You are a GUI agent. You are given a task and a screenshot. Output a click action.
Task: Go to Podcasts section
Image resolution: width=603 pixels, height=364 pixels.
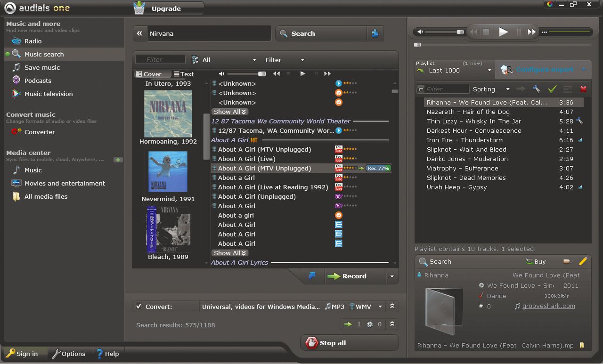[38, 81]
